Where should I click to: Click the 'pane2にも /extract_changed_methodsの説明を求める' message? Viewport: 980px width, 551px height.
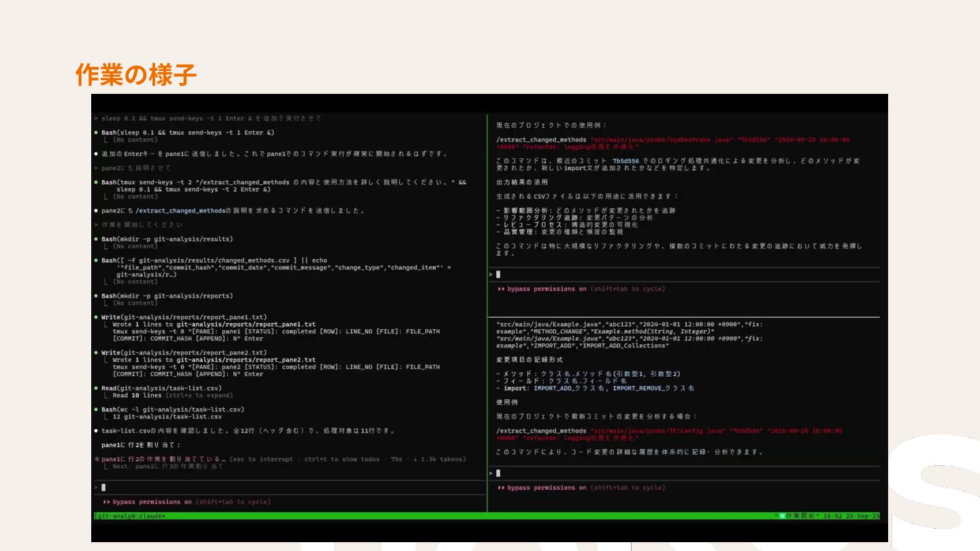(233, 211)
